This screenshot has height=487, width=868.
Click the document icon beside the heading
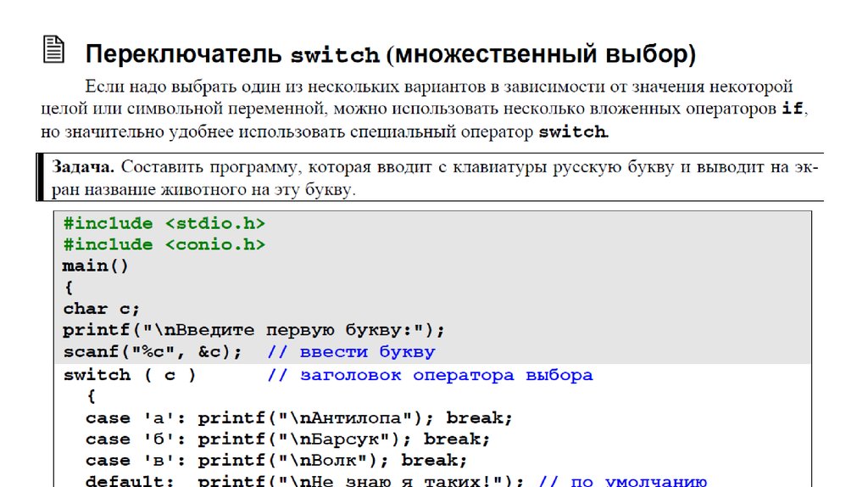[x=53, y=49]
